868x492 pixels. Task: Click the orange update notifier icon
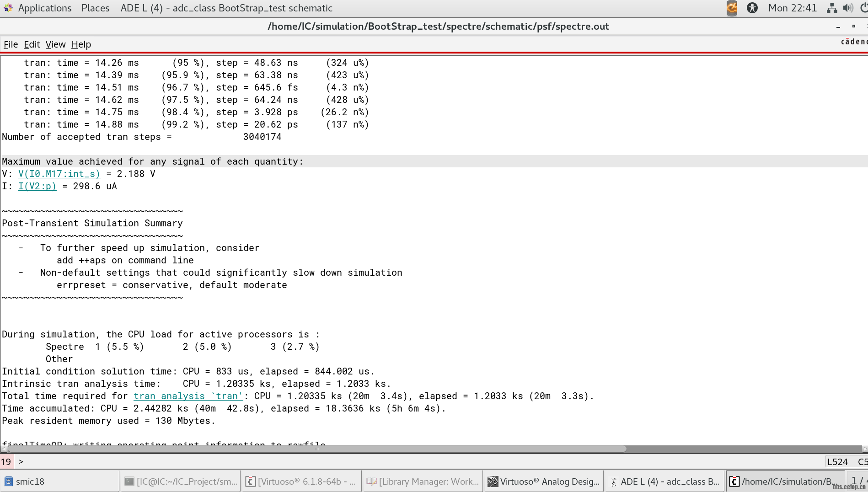pyautogui.click(x=732, y=8)
